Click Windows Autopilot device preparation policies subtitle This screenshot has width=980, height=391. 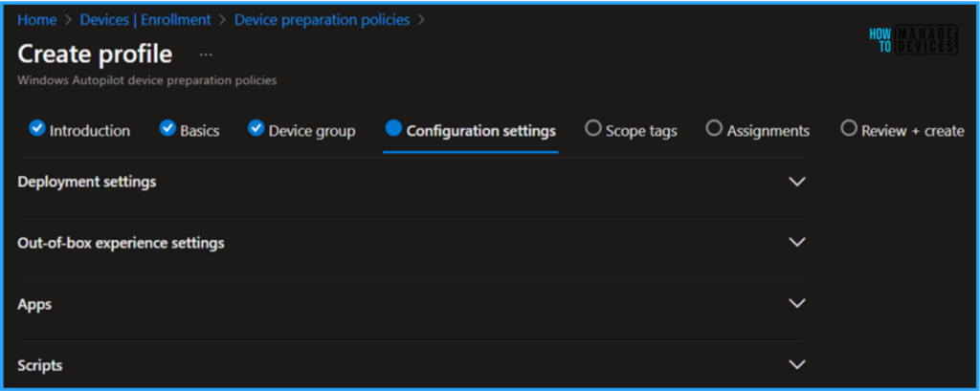146,80
